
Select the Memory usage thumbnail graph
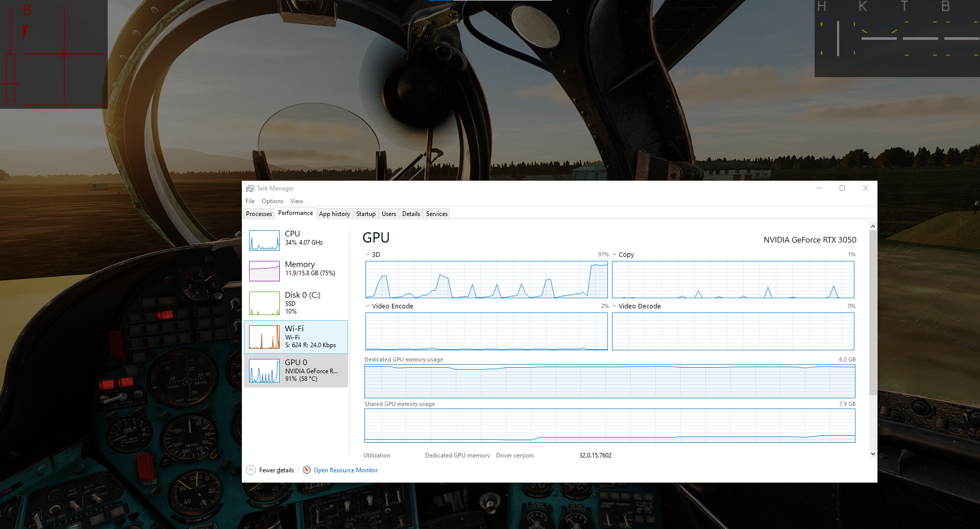264,271
